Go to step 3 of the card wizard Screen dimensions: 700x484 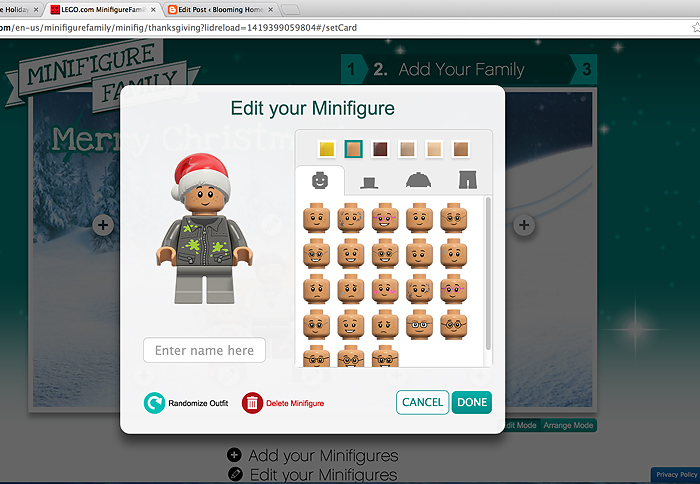click(586, 69)
